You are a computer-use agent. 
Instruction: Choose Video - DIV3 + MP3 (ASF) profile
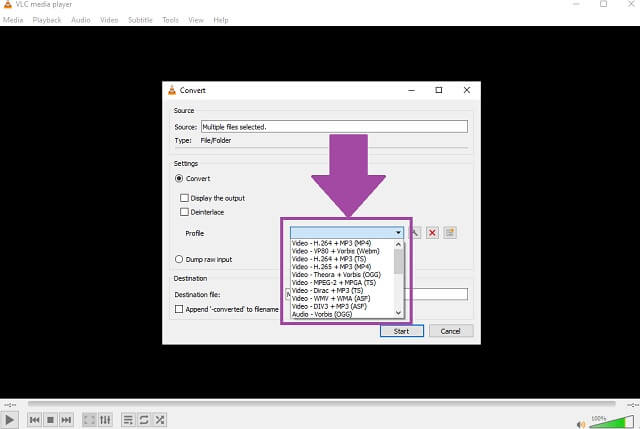[x=329, y=306]
